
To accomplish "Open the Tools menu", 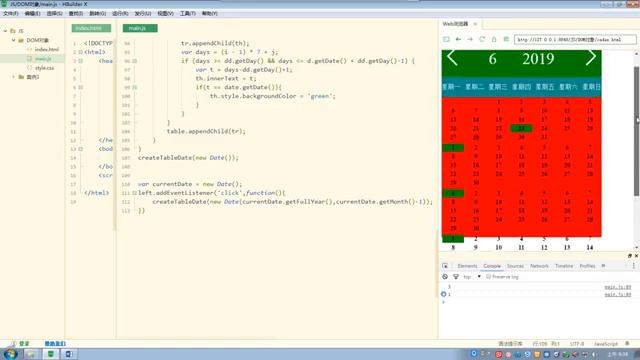I will [x=187, y=13].
